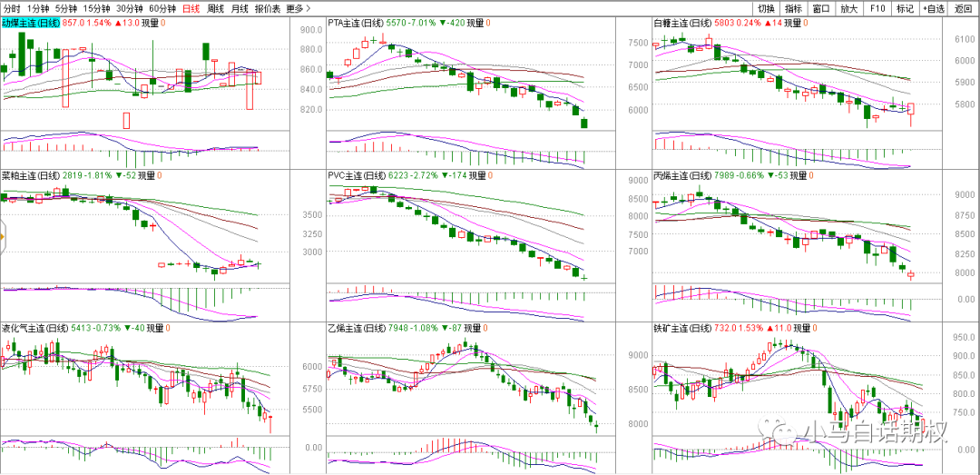Open the 指标 indicator settings
The width and height of the screenshot is (980, 475).
[794, 8]
